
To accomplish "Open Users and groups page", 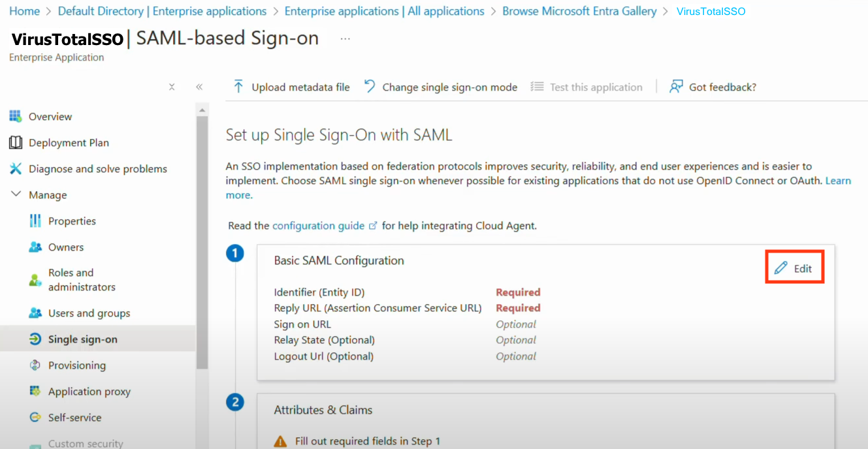I will (x=89, y=313).
